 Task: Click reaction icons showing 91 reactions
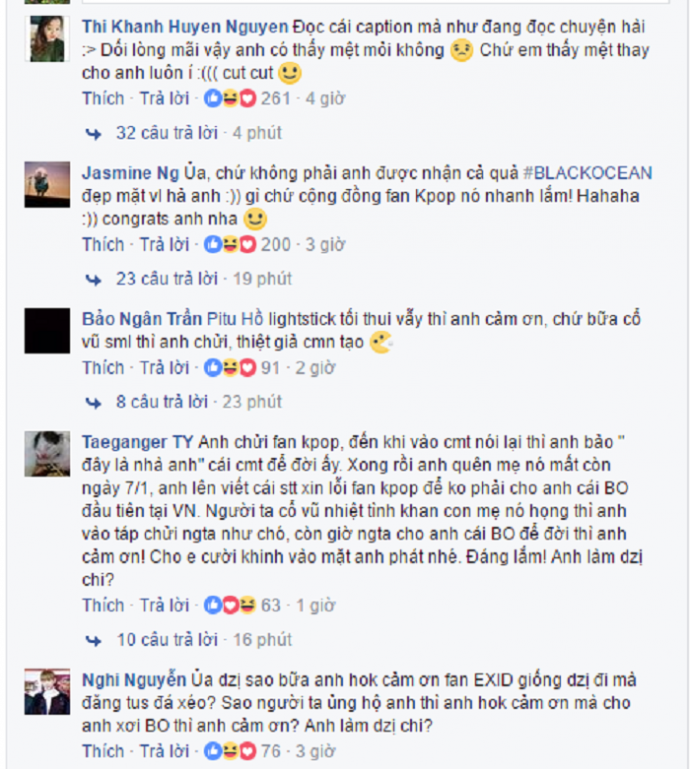pyautogui.click(x=230, y=367)
